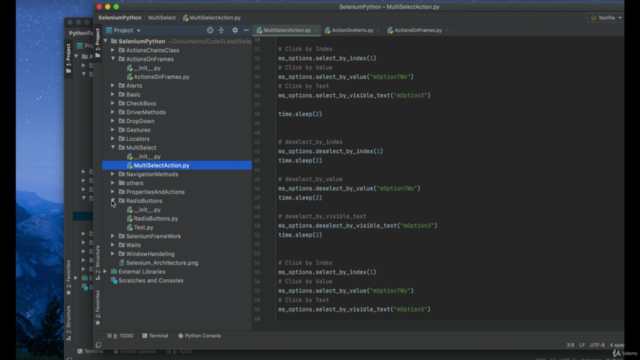The height and width of the screenshot is (360, 640).
Task: Expand the DriverMethods folder
Action: (x=113, y=112)
